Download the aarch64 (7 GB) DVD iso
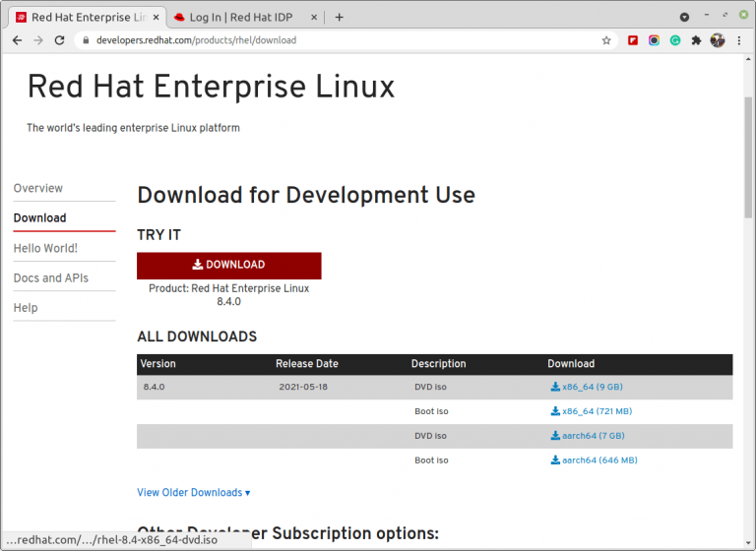756x551 pixels. pos(588,436)
